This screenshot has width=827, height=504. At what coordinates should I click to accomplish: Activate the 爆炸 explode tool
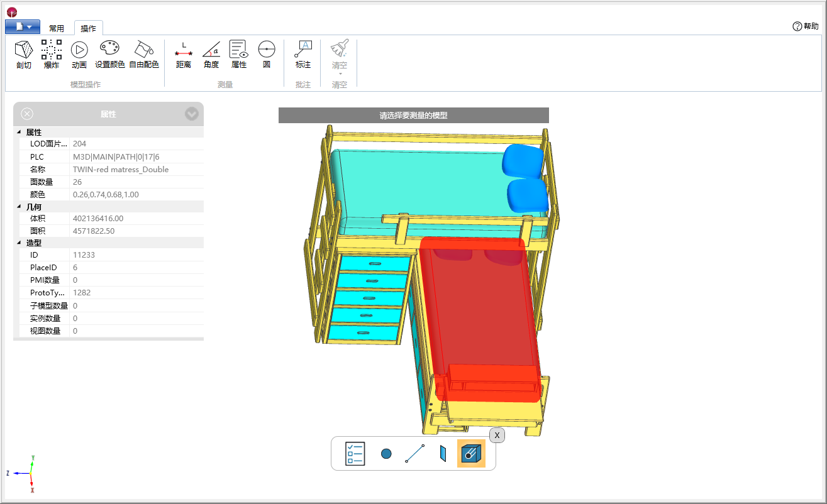click(52, 55)
